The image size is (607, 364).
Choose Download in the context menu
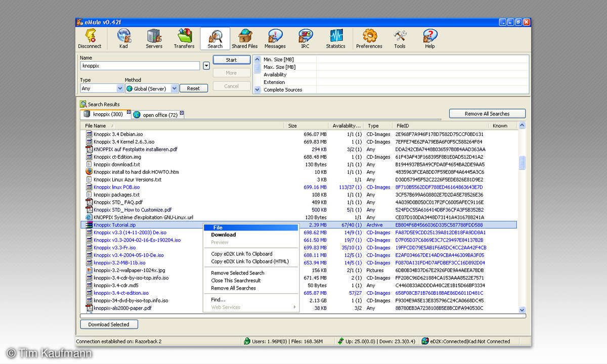pos(224,235)
